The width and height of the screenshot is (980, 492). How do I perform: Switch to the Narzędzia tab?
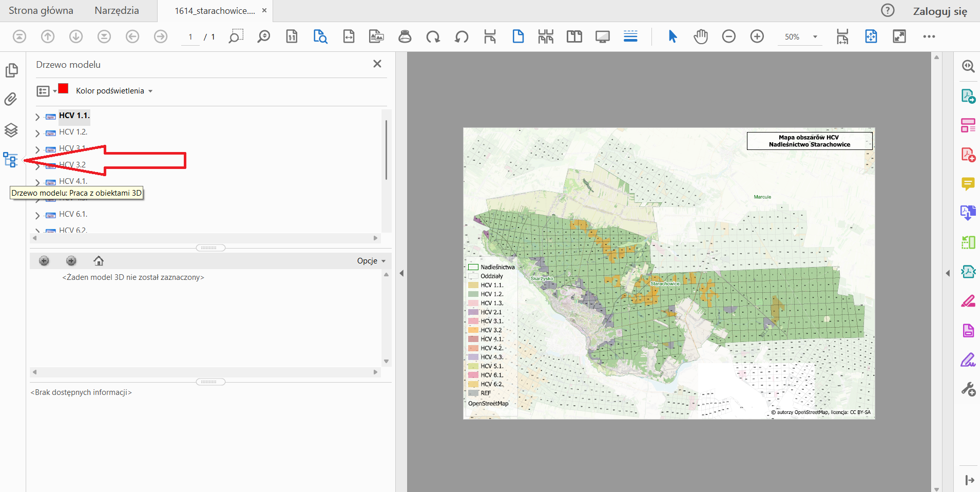click(117, 11)
